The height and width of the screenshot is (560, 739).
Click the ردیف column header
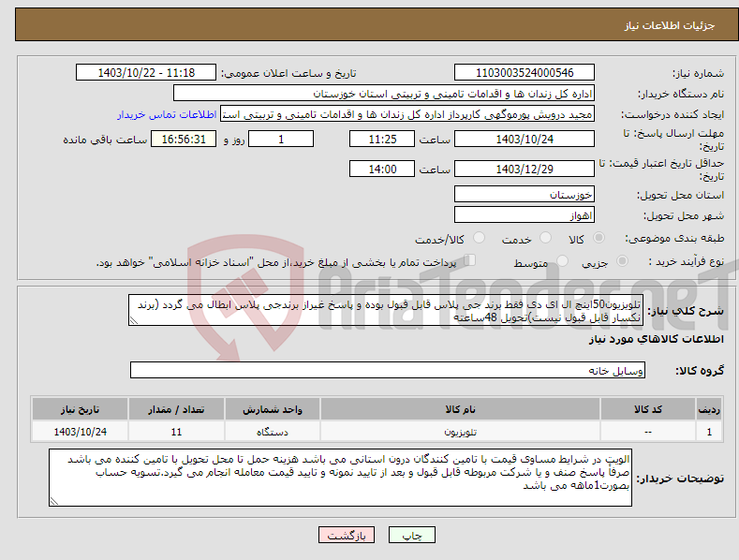click(709, 409)
